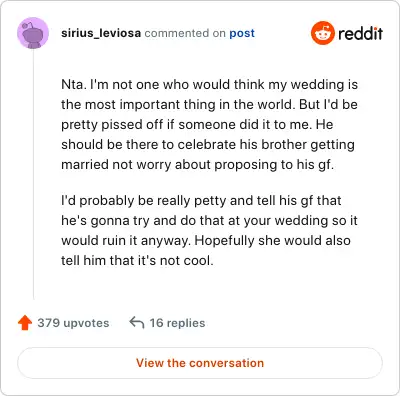
Task: Open the blue "post" link
Action: pyautogui.click(x=242, y=33)
